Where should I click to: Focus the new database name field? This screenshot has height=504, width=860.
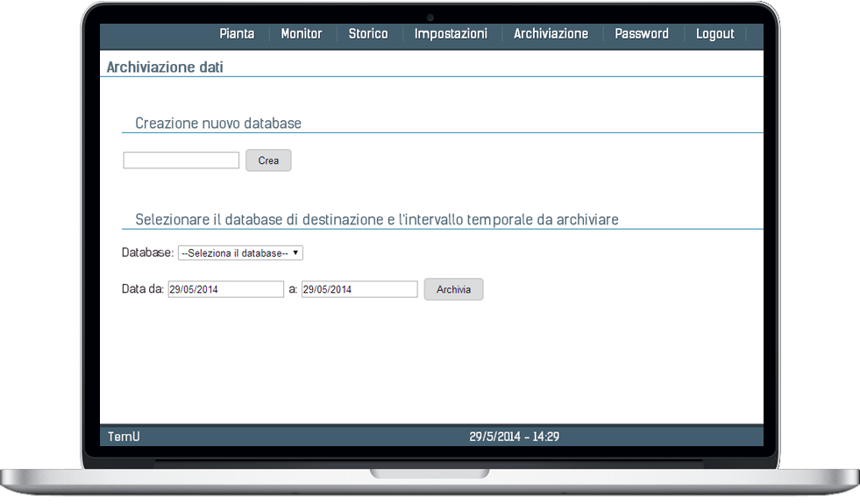tap(181, 160)
